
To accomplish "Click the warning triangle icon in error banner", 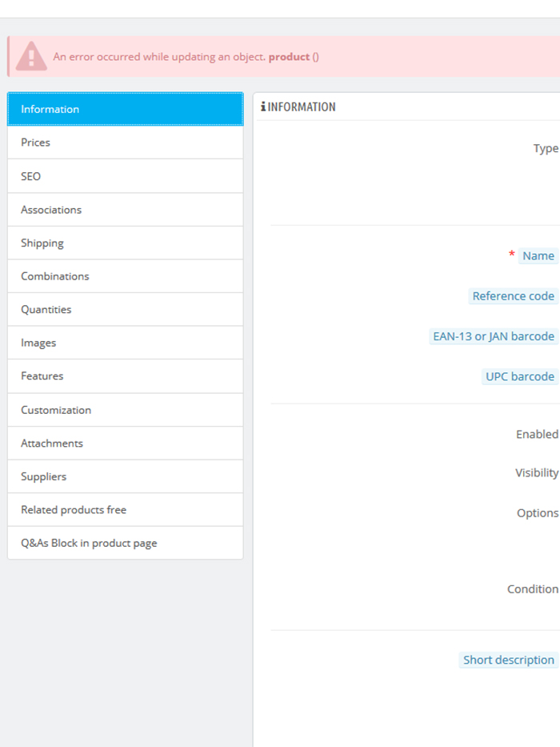I will (31, 56).
